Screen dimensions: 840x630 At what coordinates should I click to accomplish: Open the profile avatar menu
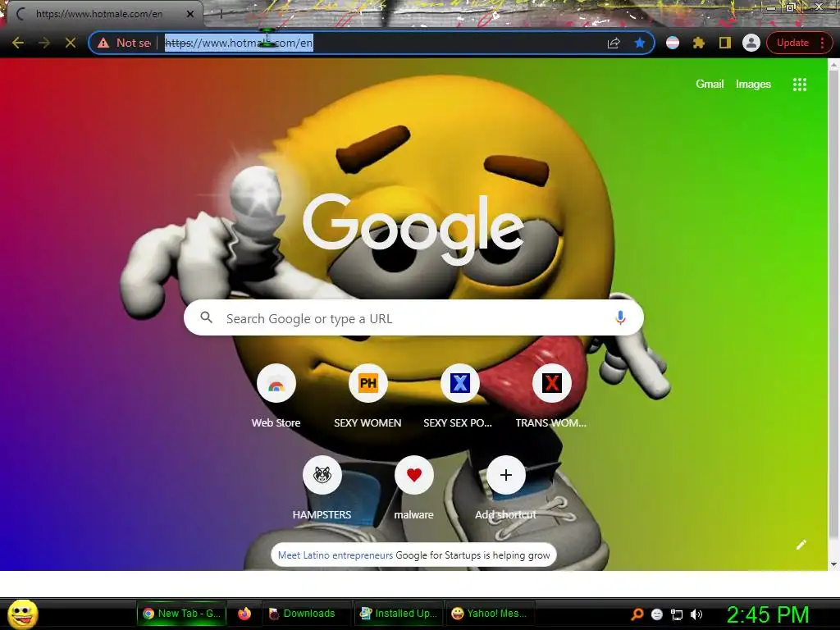[751, 43]
